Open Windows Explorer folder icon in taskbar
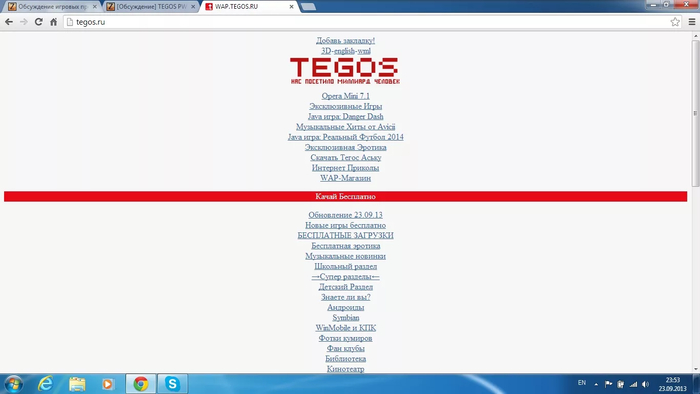 pyautogui.click(x=77, y=384)
